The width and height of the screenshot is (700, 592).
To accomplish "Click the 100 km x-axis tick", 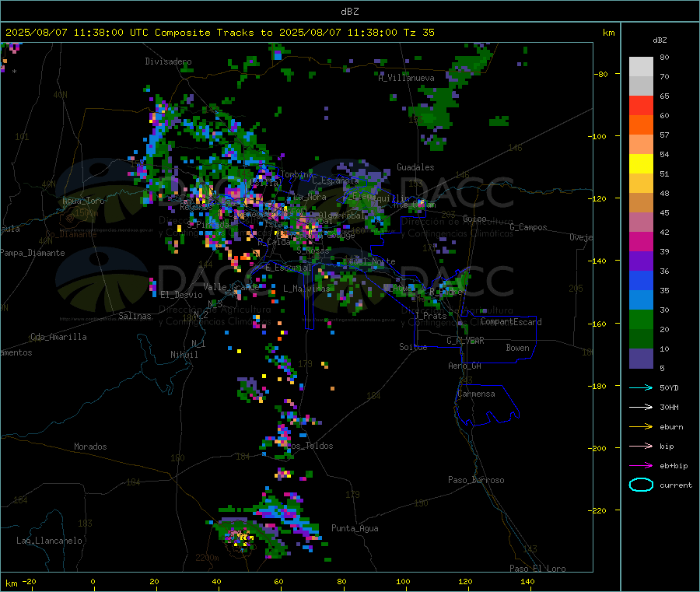I will tap(403, 581).
